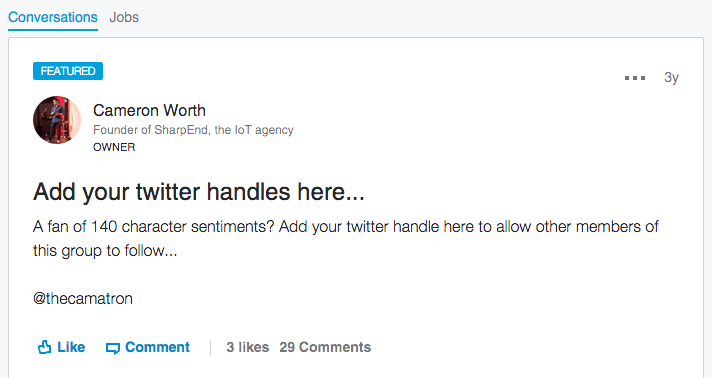Switch to the Jobs tab
Viewport: 712px width, 378px height.
(124, 17)
